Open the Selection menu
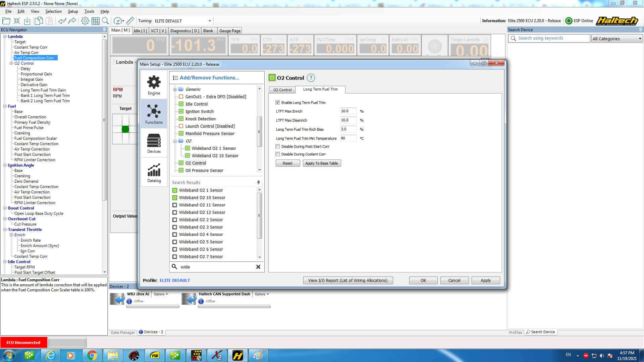Viewport: 644px width, 362px height. coord(53,11)
